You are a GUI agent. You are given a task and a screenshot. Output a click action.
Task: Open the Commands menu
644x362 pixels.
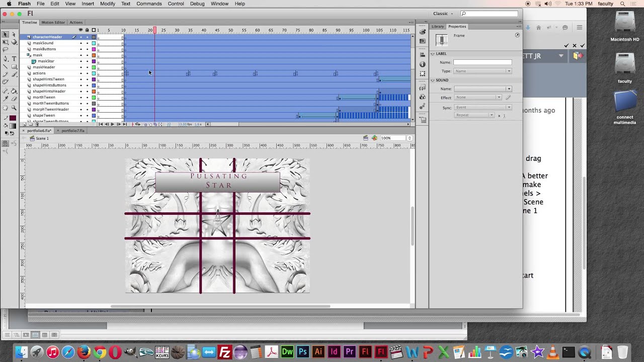(x=149, y=4)
